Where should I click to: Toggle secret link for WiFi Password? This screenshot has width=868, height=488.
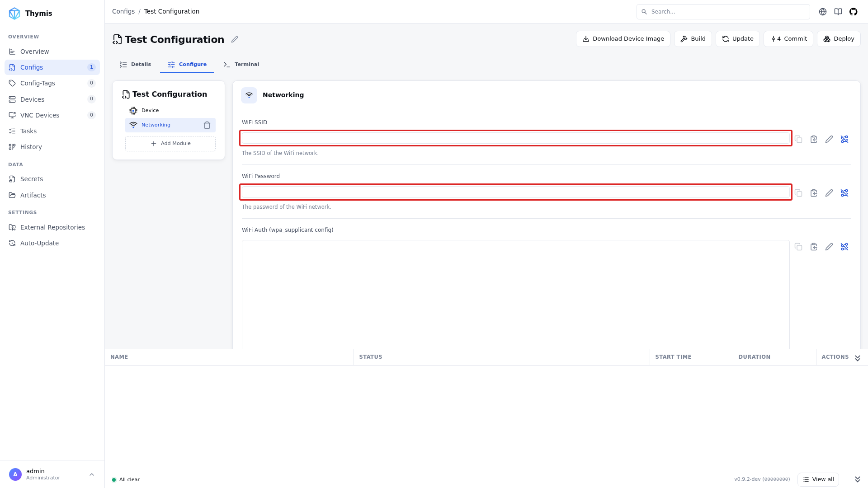844,193
